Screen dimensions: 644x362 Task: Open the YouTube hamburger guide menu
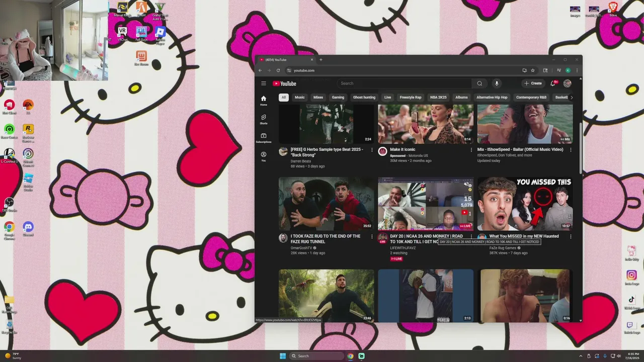(x=263, y=83)
